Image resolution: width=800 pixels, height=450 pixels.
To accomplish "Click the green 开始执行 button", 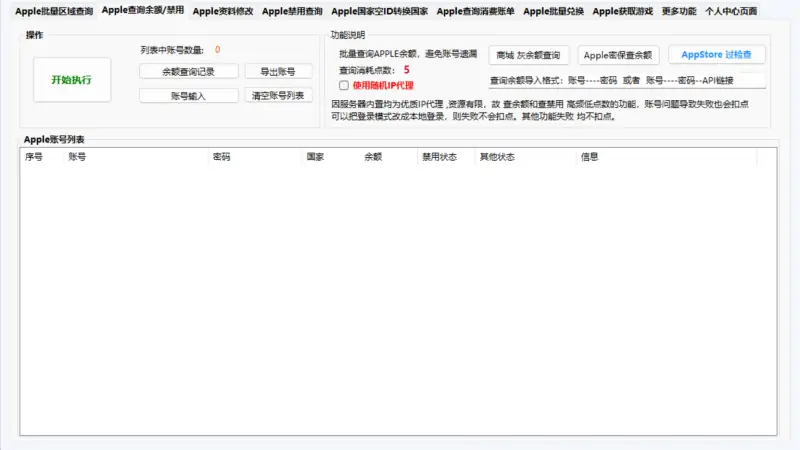I will [72, 80].
